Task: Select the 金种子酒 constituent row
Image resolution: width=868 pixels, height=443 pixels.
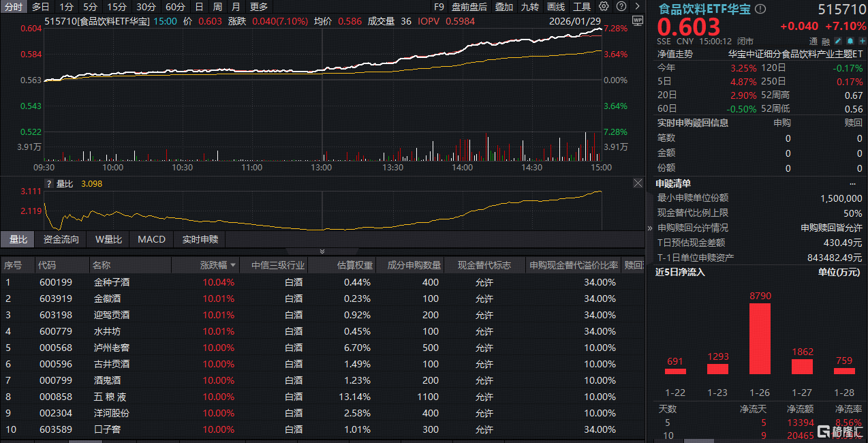Action: pos(322,282)
